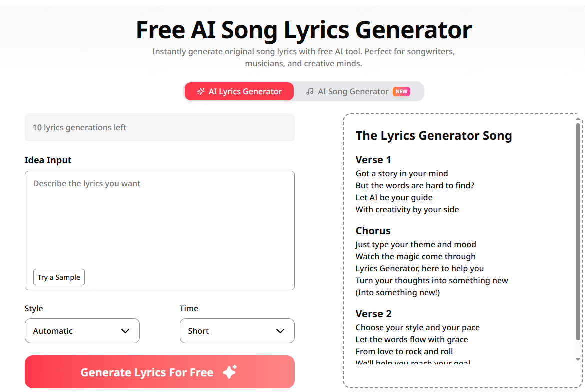Viewport: 585px width, 392px height.
Task: Click the '10 lyrics generations left' banner
Action: pos(159,127)
